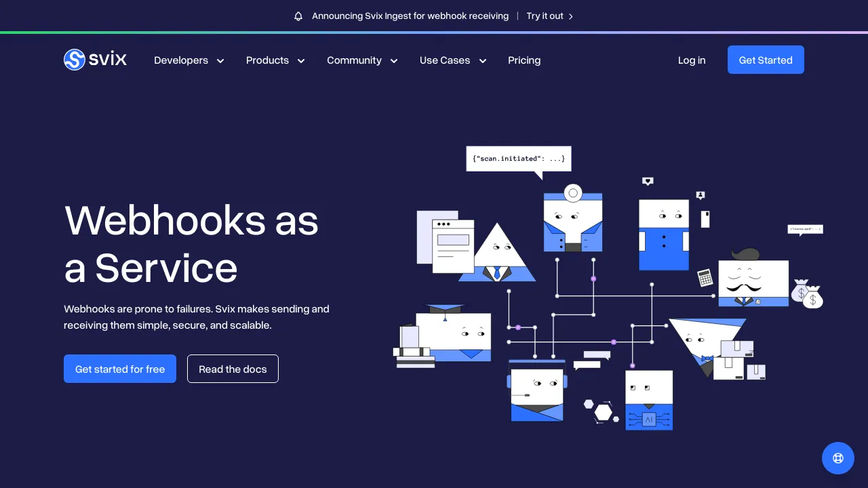Click the Get Started button in the header
The height and width of the screenshot is (488, 868).
pos(766,60)
